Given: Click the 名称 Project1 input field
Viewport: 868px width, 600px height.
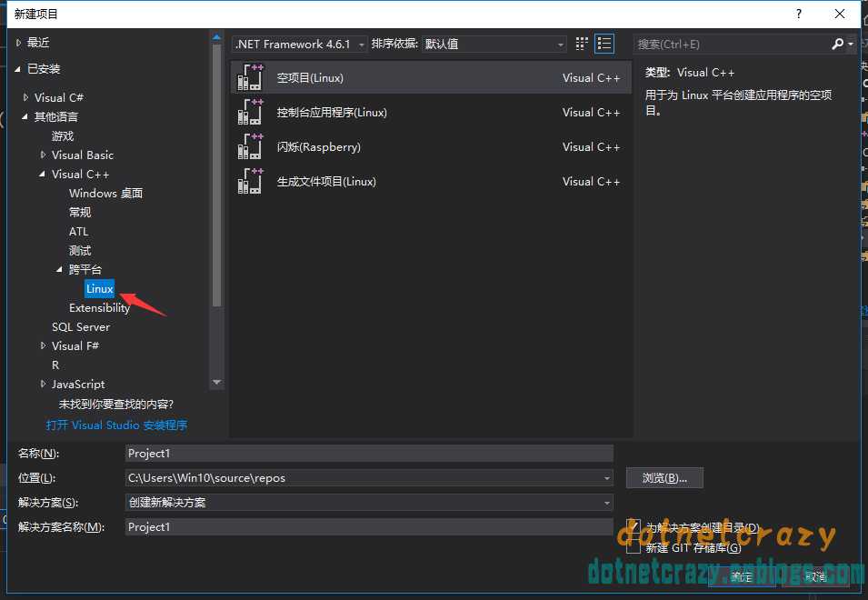Looking at the screenshot, I should pos(369,454).
